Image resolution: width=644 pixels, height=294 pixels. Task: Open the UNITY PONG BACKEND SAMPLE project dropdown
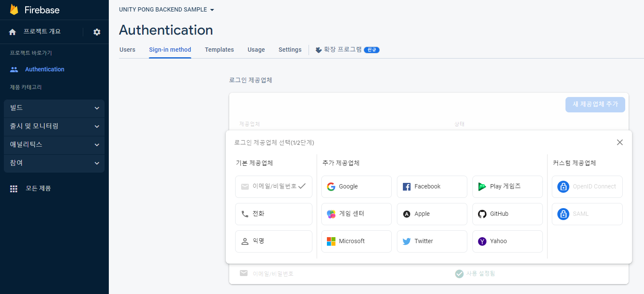click(167, 9)
